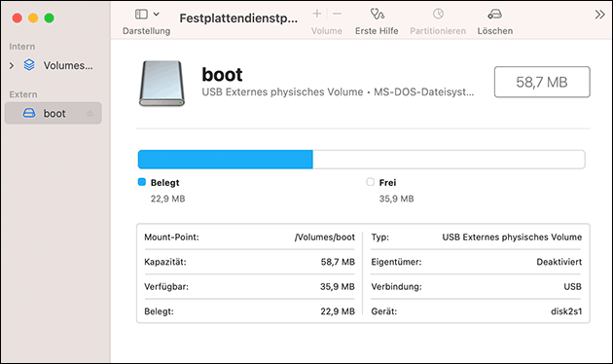Click the MS-DOS-Dateisyst… subtitle text
Image resolution: width=613 pixels, height=364 pixels.
pos(424,92)
